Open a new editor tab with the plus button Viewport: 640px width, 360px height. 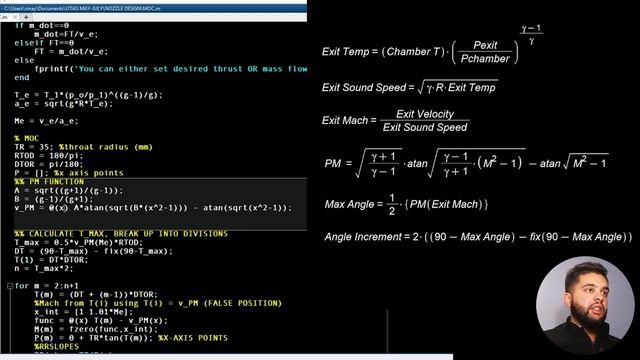pos(26,17)
